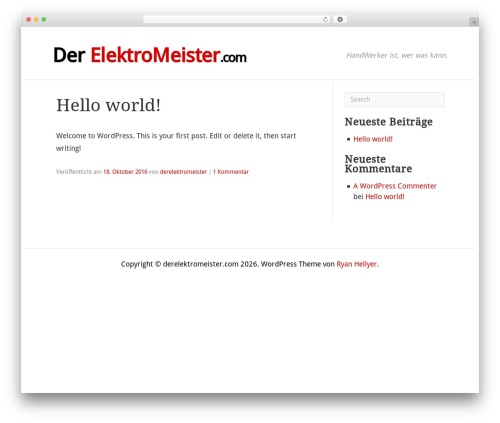Screen dimensions: 500x423
Task: Open Hello world! under Neueste Beiträge
Action: (373, 139)
